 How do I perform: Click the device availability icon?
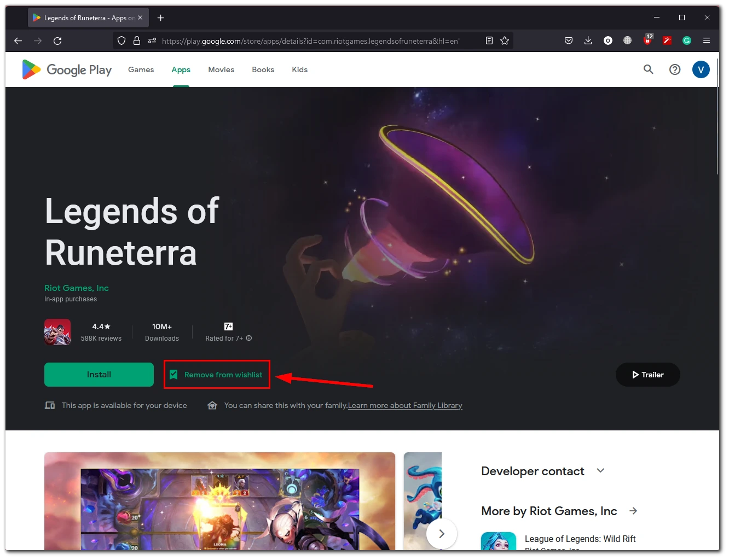pyautogui.click(x=50, y=405)
